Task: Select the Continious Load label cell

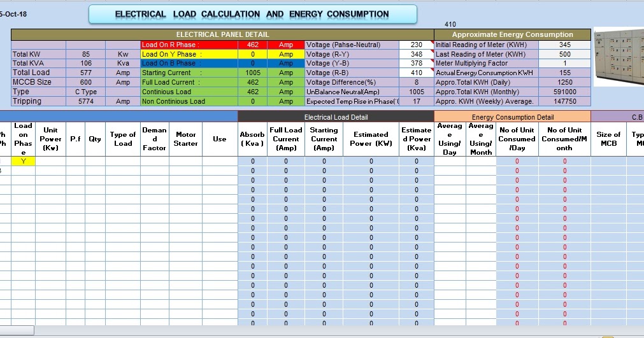Action: 189,92
